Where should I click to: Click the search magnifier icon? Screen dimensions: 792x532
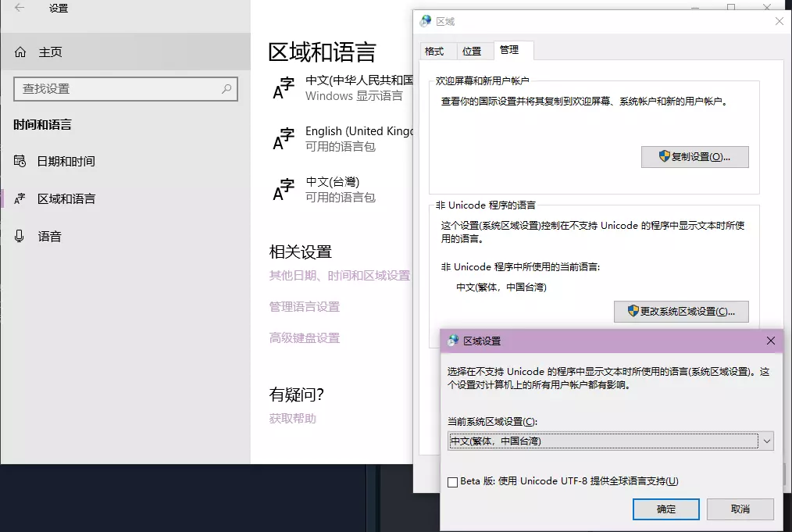227,89
